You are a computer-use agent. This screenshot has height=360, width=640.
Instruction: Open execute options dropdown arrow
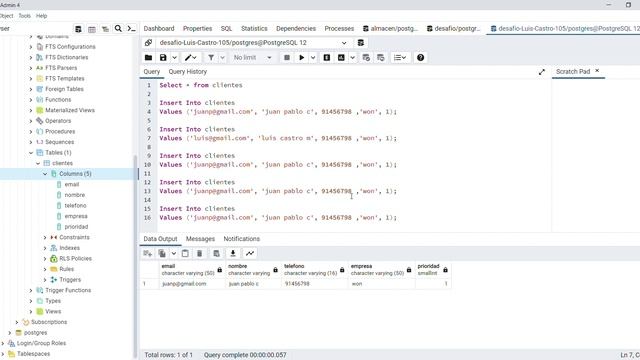[x=313, y=58]
